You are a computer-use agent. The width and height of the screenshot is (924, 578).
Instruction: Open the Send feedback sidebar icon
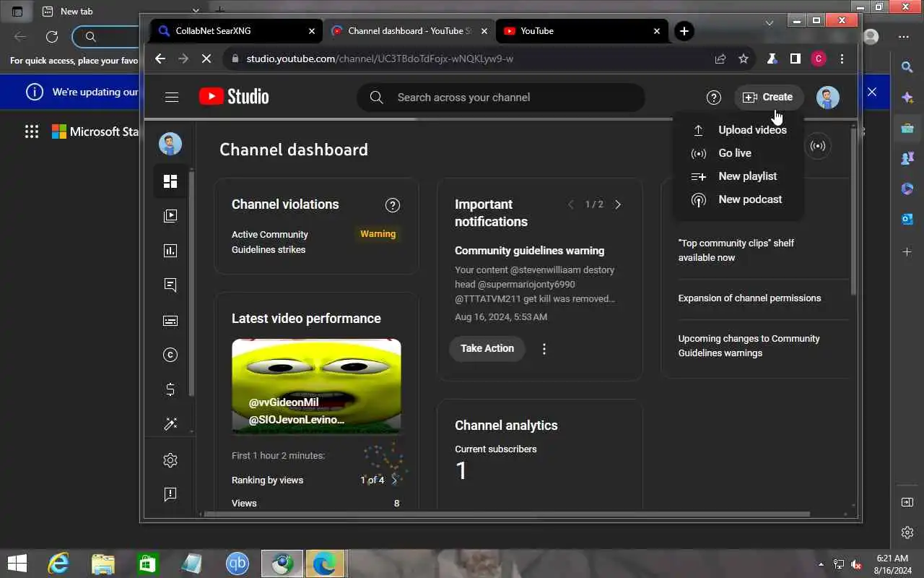pos(170,494)
